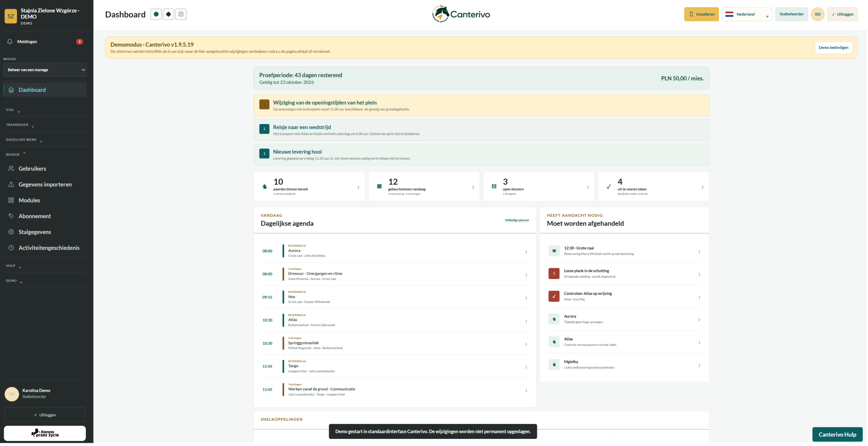Open the Springgymnastiek training row
The image size is (868, 446).
point(395,344)
